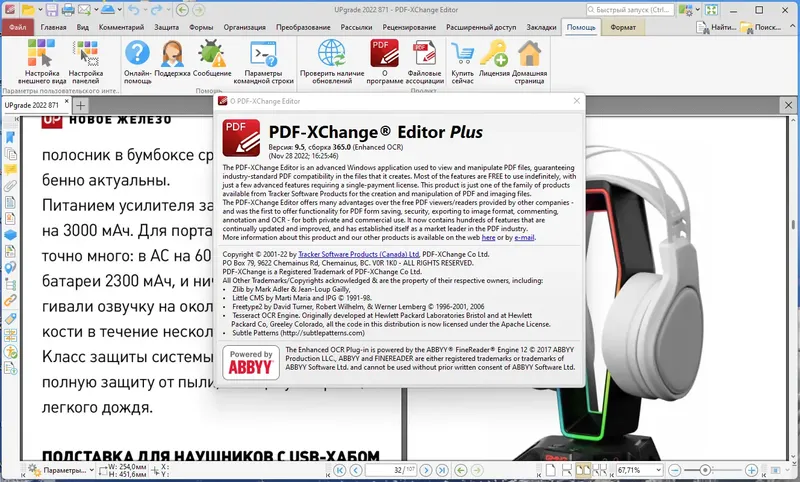800x482 pixels.
Task: Open the Attachments paperclip pane
Action: pos(10,186)
